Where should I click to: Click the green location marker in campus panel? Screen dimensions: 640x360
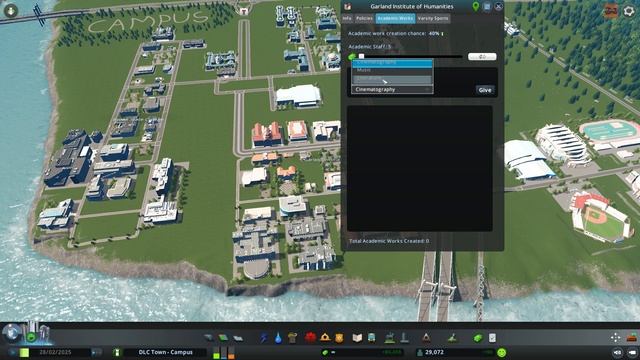(476, 6)
